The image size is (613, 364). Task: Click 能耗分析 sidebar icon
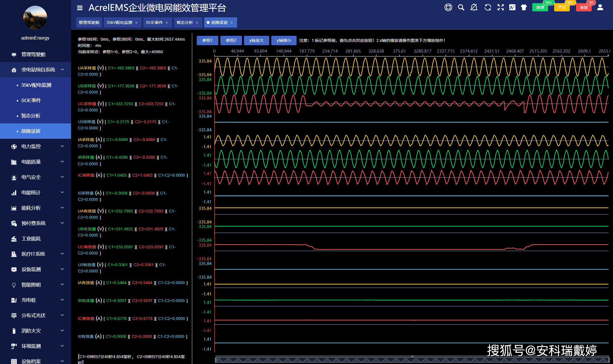(14, 208)
